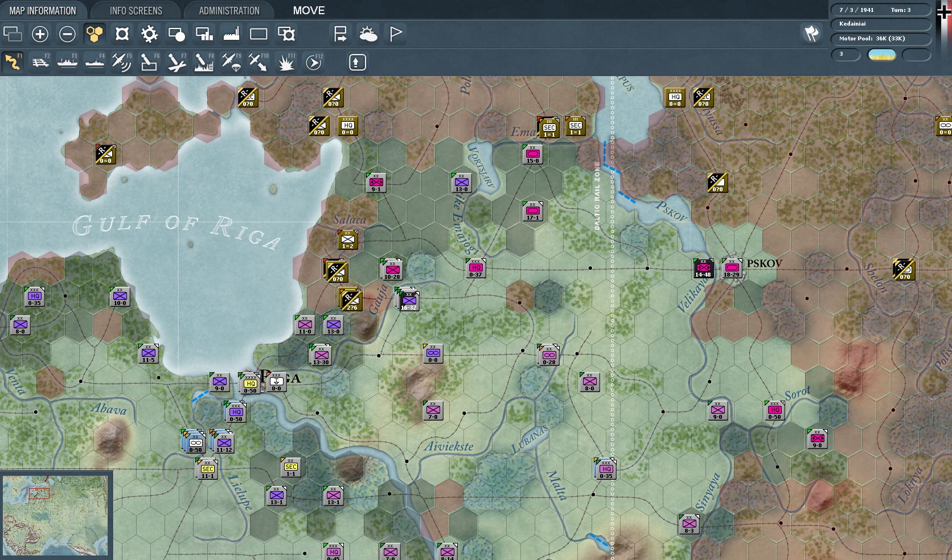Select the 13-30 unit stack

tap(321, 355)
